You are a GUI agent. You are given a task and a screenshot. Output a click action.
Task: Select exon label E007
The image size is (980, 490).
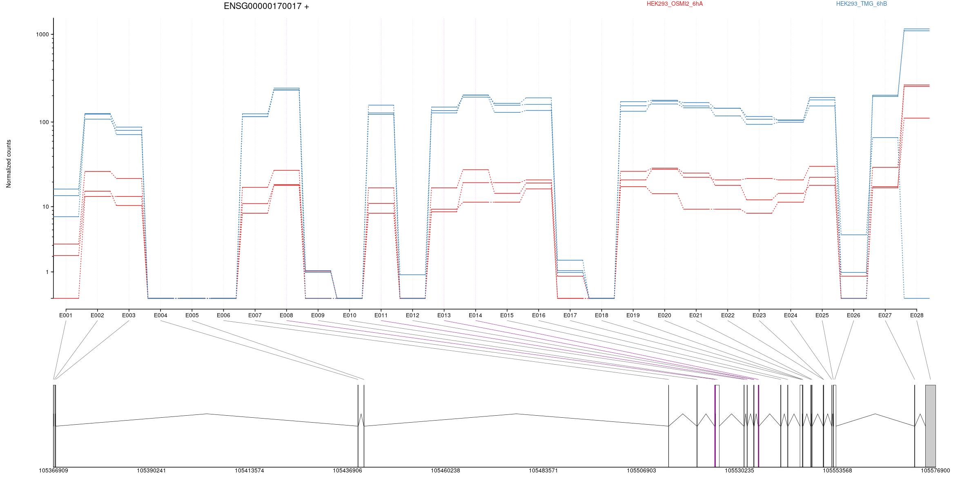tap(255, 315)
